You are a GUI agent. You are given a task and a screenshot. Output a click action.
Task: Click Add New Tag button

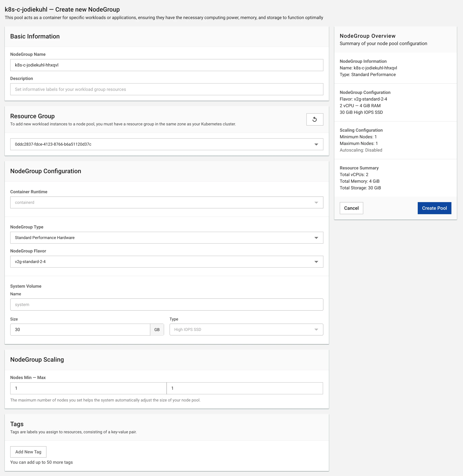[28, 452]
